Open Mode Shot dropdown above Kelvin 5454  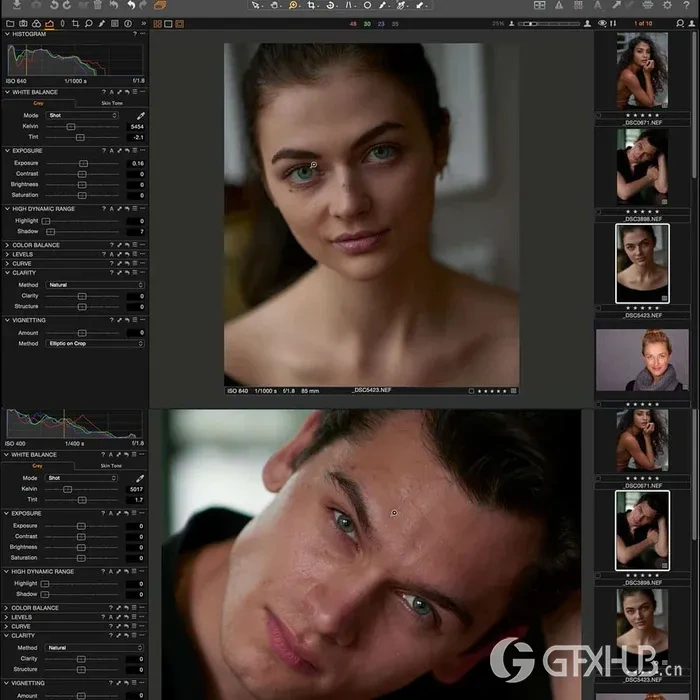point(82,116)
